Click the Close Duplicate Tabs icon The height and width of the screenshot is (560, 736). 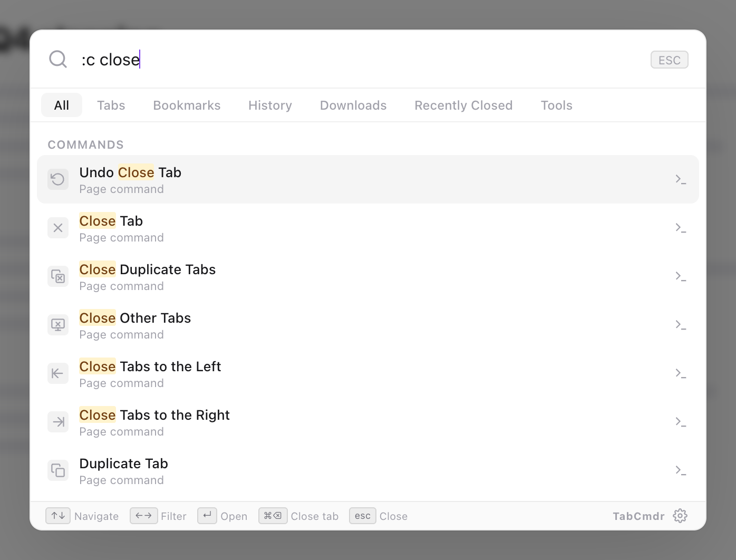(x=58, y=276)
